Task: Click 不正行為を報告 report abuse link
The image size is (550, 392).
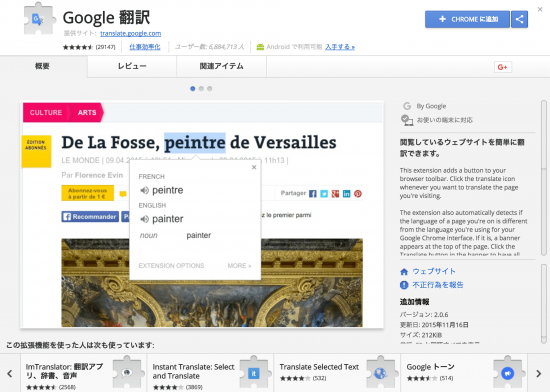Action: click(438, 285)
